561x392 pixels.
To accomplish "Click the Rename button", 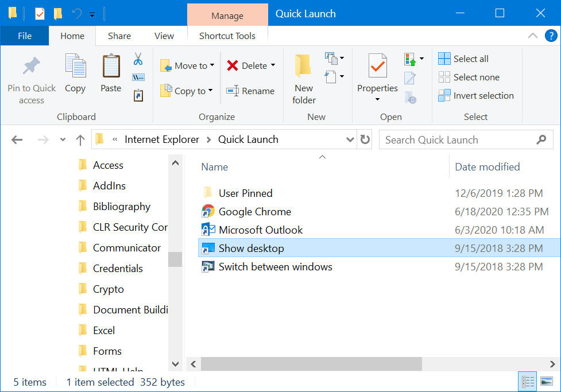I will tap(250, 91).
